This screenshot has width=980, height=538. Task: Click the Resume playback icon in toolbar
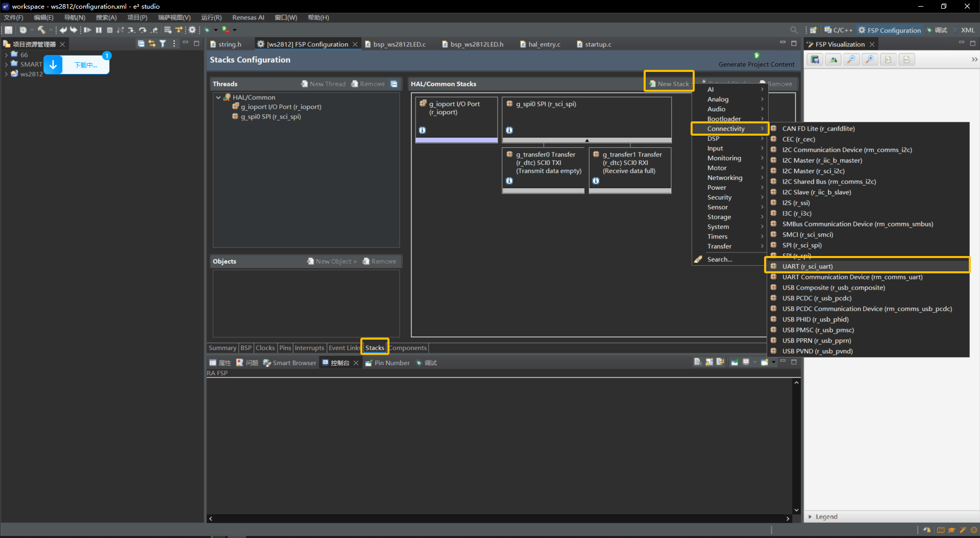[x=88, y=30]
